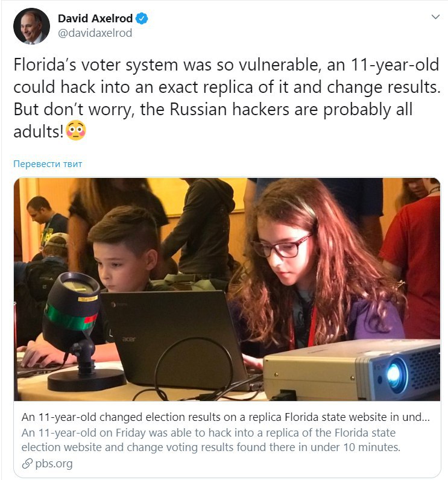The image size is (448, 480).
Task: Click the flushed face emoji
Action: pyautogui.click(x=76, y=130)
